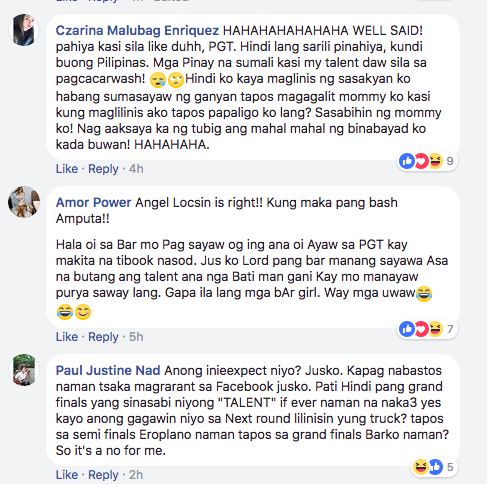Click the haha reaction on Amor Power's comment
The width and height of the screenshot is (487, 484).
(435, 329)
